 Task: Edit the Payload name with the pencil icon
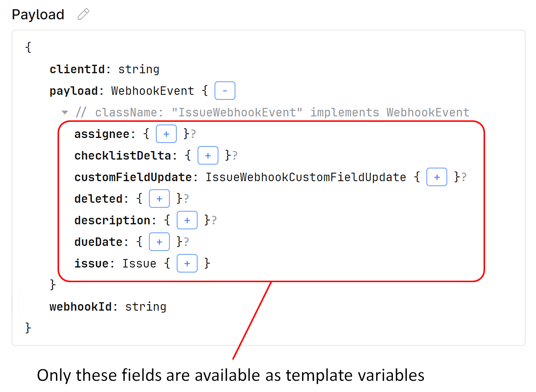click(x=83, y=14)
